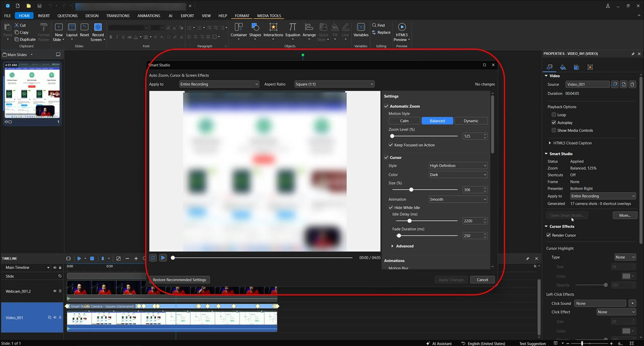Click the Replace icon in Editing
This screenshot has width=644, height=346.
click(x=374, y=32)
